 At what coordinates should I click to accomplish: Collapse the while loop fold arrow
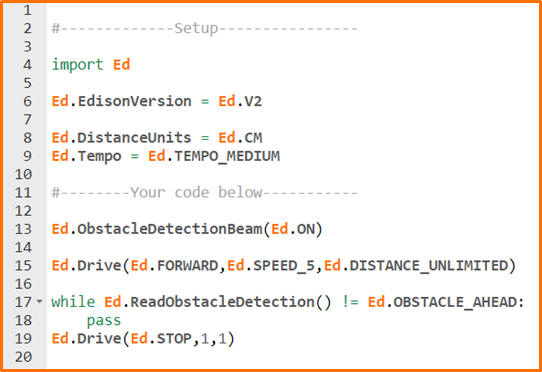tap(40, 301)
